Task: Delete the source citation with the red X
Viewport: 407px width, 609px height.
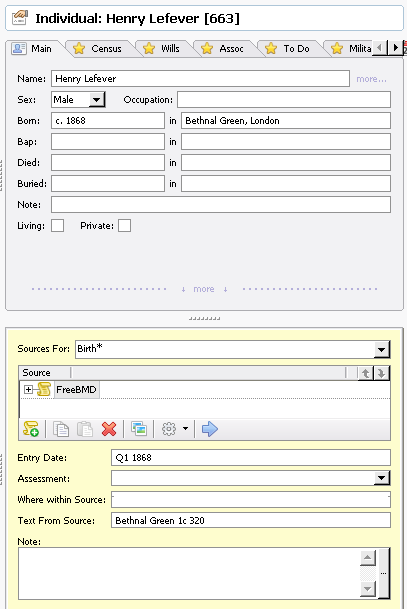Action: (x=109, y=429)
